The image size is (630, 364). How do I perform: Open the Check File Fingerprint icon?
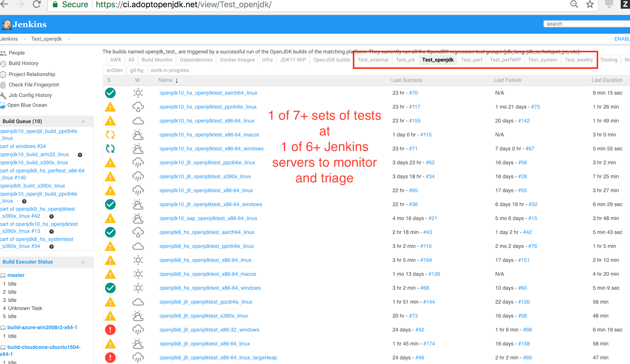tap(3, 85)
